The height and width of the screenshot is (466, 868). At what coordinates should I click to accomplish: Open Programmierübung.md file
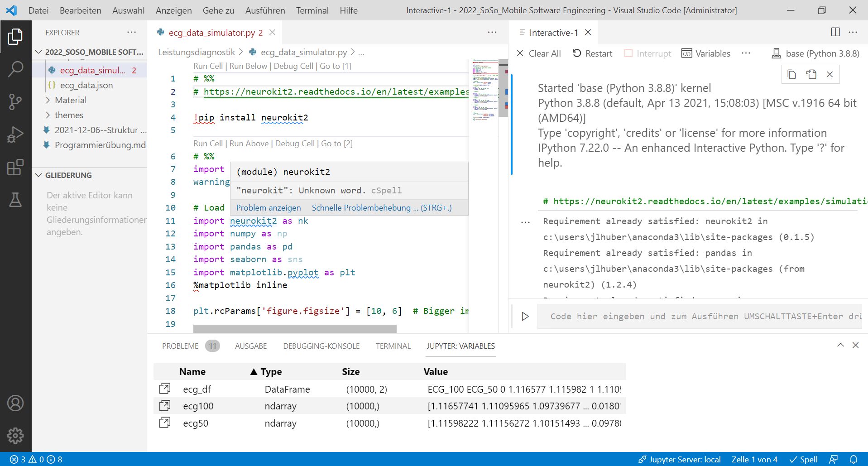pos(90,145)
